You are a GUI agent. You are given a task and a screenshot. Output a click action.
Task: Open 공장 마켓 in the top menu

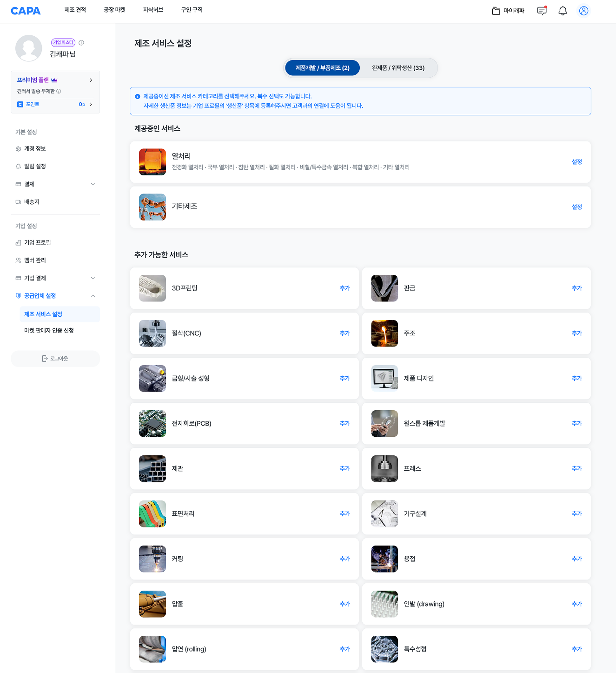click(x=114, y=10)
